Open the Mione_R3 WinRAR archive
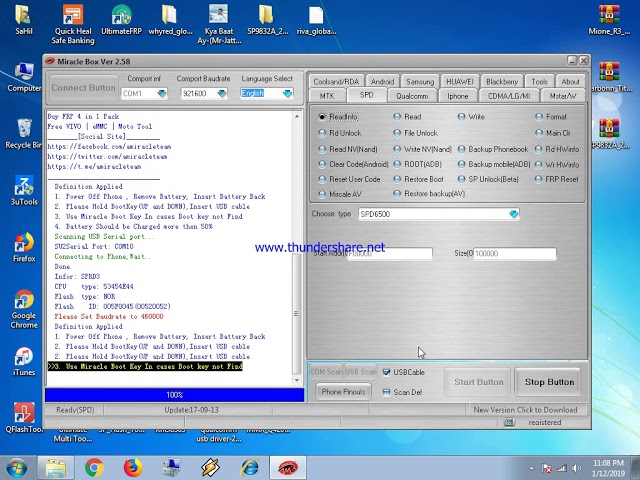640x480 pixels. [x=609, y=19]
